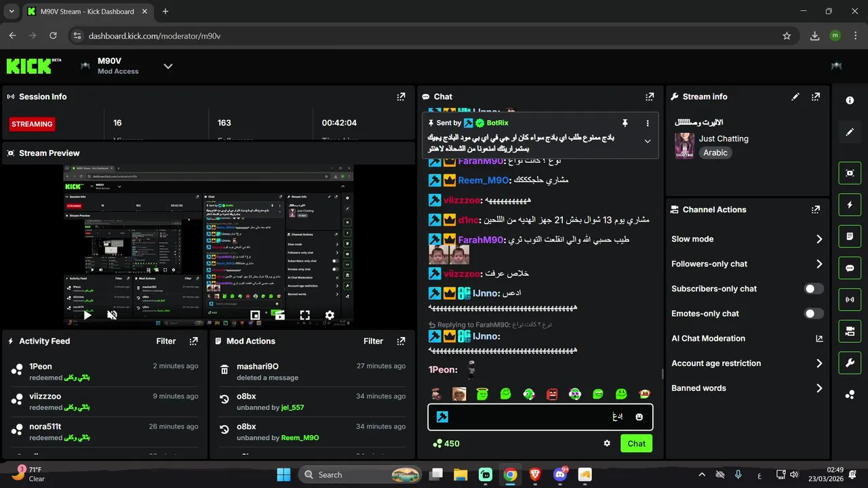This screenshot has height=488, width=868.
Task: Click the chat panel scrollbar
Action: (662, 373)
